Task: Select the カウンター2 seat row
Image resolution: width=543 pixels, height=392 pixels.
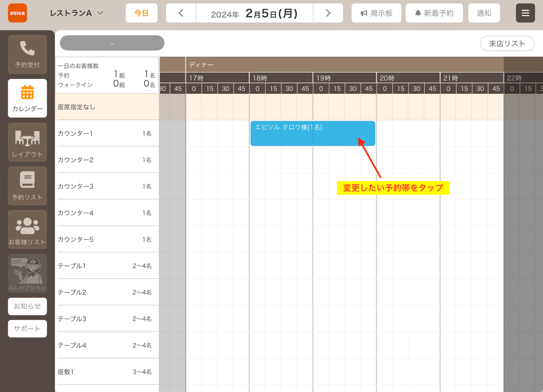Action: coord(107,160)
